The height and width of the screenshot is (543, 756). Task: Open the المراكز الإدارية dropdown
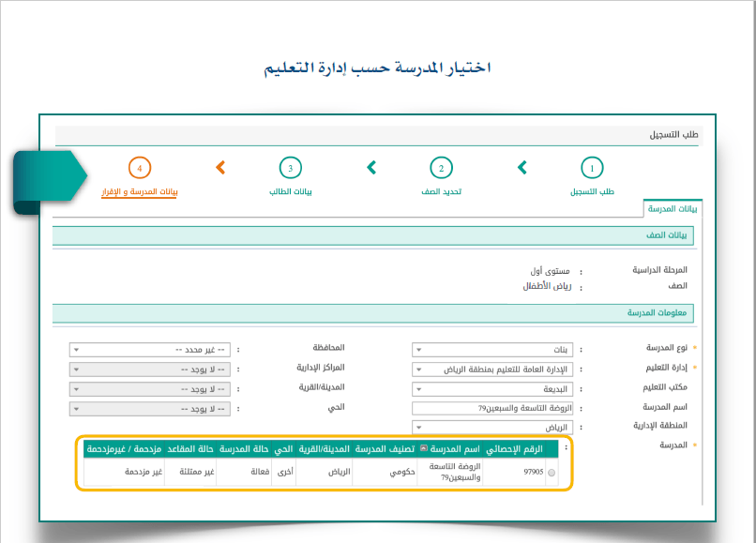point(150,370)
